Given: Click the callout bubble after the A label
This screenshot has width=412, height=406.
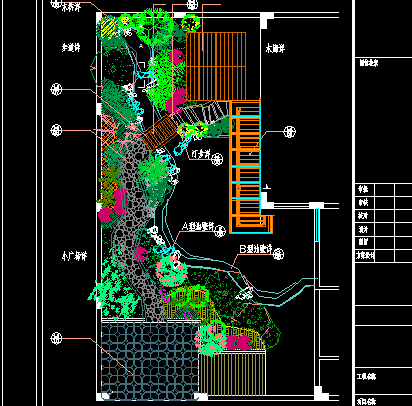Looking at the screenshot, I should (220, 231).
